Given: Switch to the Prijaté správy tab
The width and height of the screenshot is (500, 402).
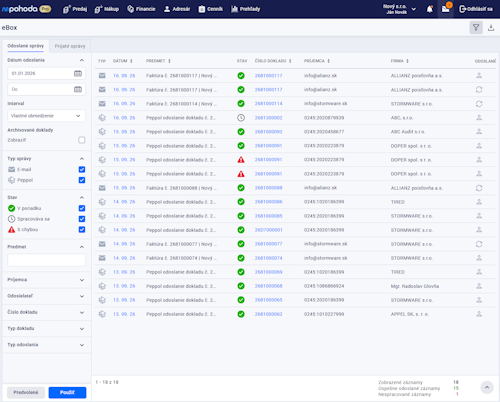Looking at the screenshot, I should [x=70, y=46].
